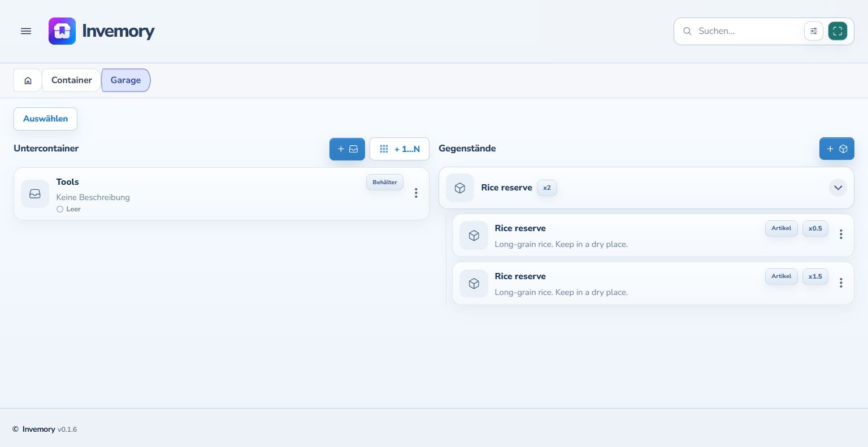The height and width of the screenshot is (447, 868).
Task: Click the green scan code icon
Action: (x=837, y=31)
